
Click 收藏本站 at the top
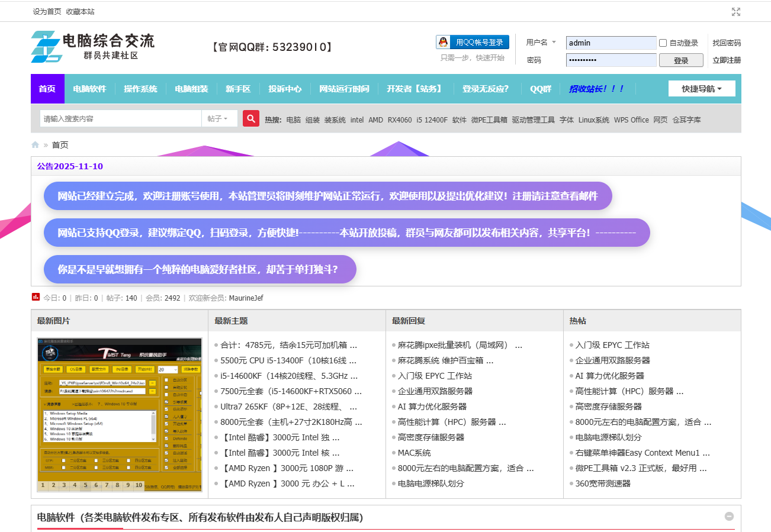(80, 12)
